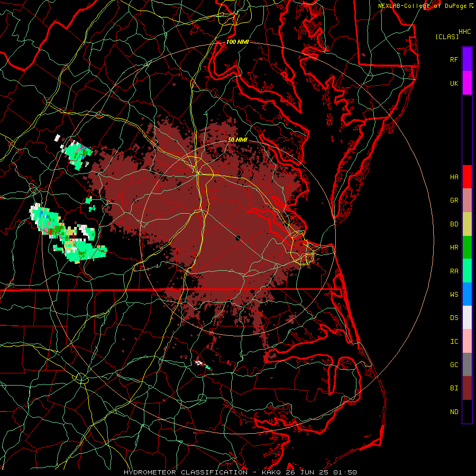This screenshot has height=476, width=476.
Task: Click the RF legend label
Action: point(454,59)
